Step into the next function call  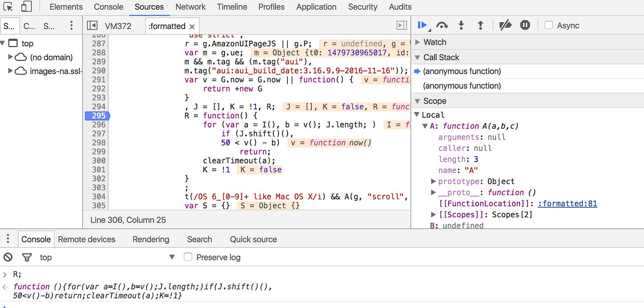click(461, 25)
